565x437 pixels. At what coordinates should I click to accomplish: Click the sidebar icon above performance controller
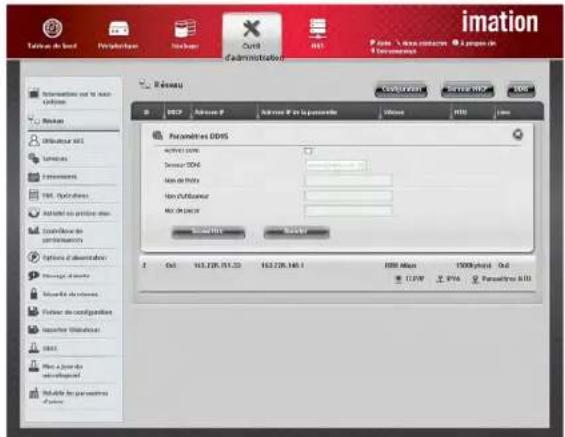pyautogui.click(x=34, y=213)
